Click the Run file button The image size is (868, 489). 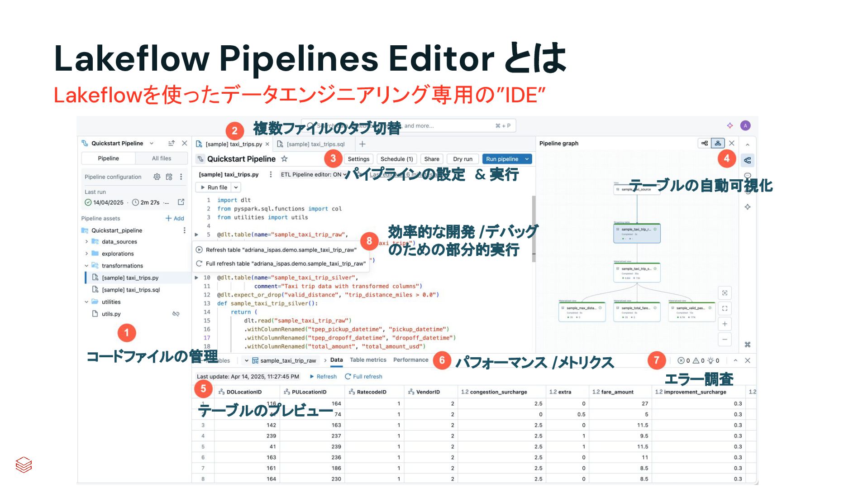(x=214, y=187)
